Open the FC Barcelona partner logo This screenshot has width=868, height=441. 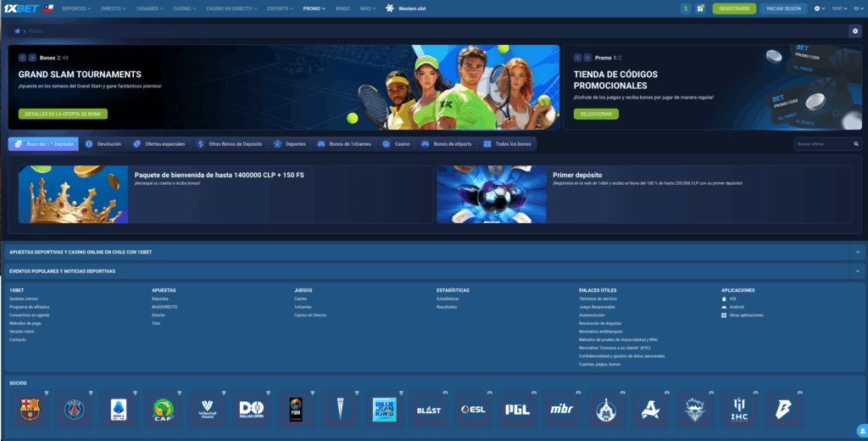tap(30, 410)
